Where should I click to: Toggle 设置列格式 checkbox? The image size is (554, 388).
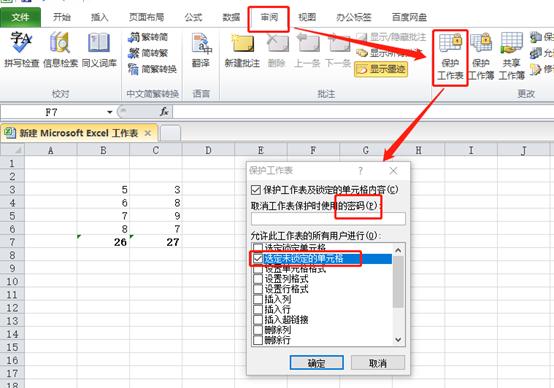(258, 279)
